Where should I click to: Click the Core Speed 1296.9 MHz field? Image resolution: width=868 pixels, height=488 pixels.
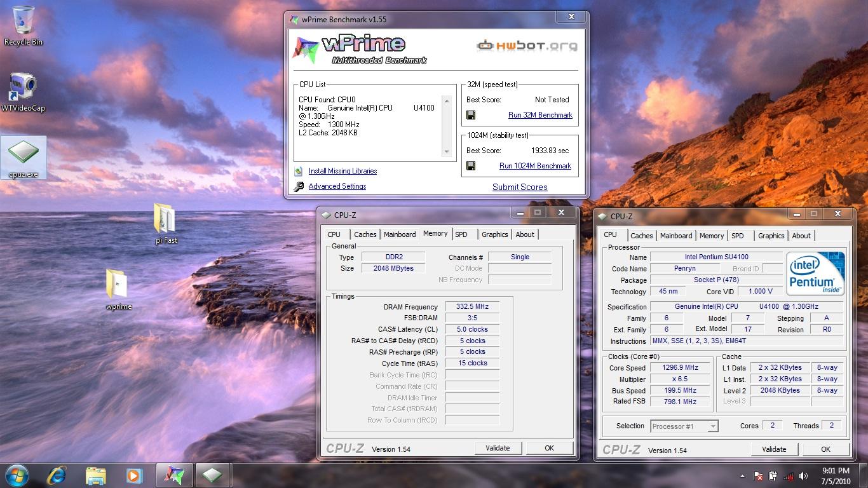pyautogui.click(x=680, y=367)
